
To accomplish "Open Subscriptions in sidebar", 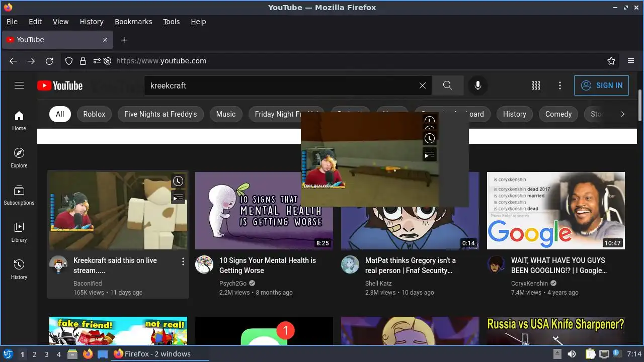I will (x=19, y=195).
